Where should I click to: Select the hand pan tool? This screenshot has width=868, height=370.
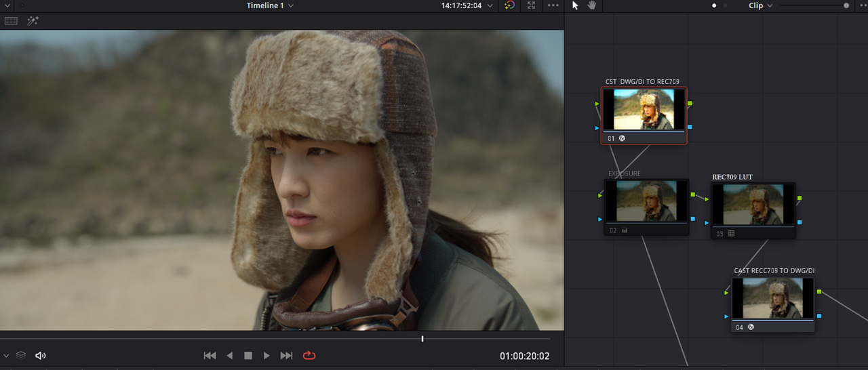click(x=591, y=5)
